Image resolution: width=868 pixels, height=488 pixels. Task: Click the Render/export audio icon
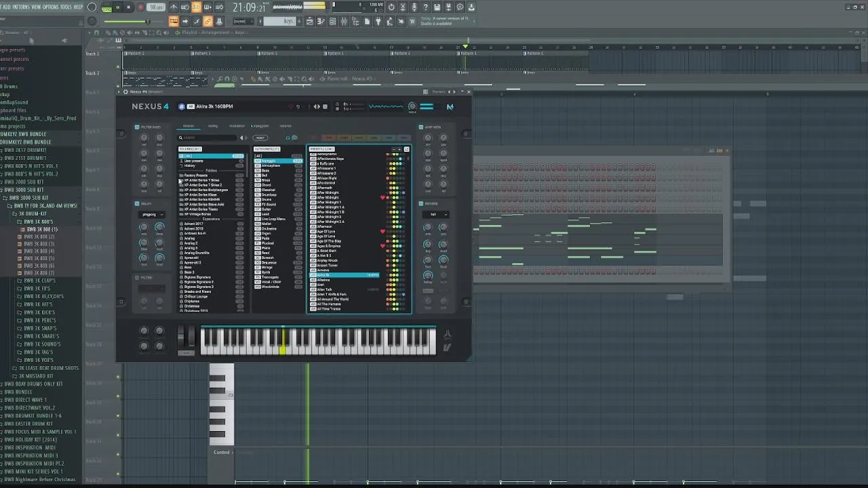click(x=448, y=7)
